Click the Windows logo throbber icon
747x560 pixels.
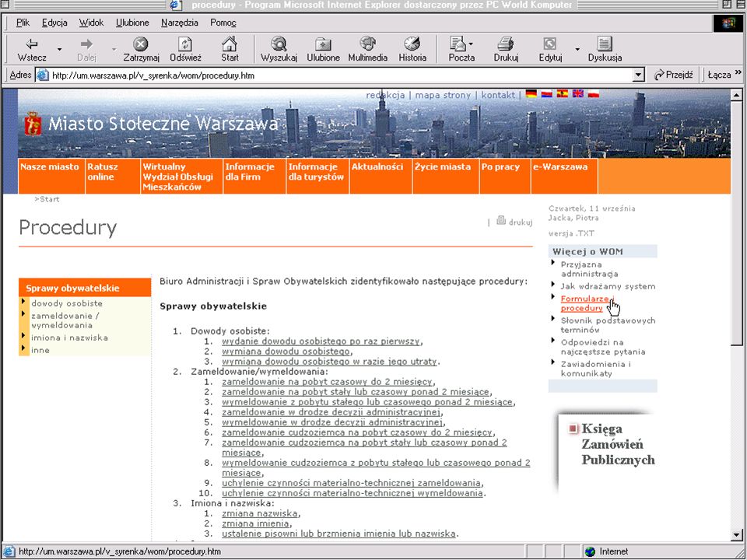[x=728, y=23]
